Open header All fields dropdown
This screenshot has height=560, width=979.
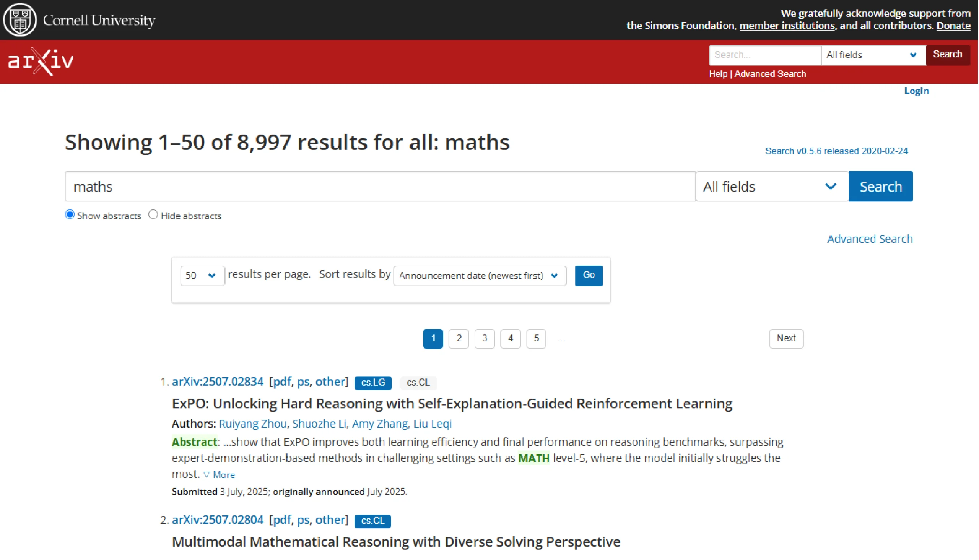873,55
